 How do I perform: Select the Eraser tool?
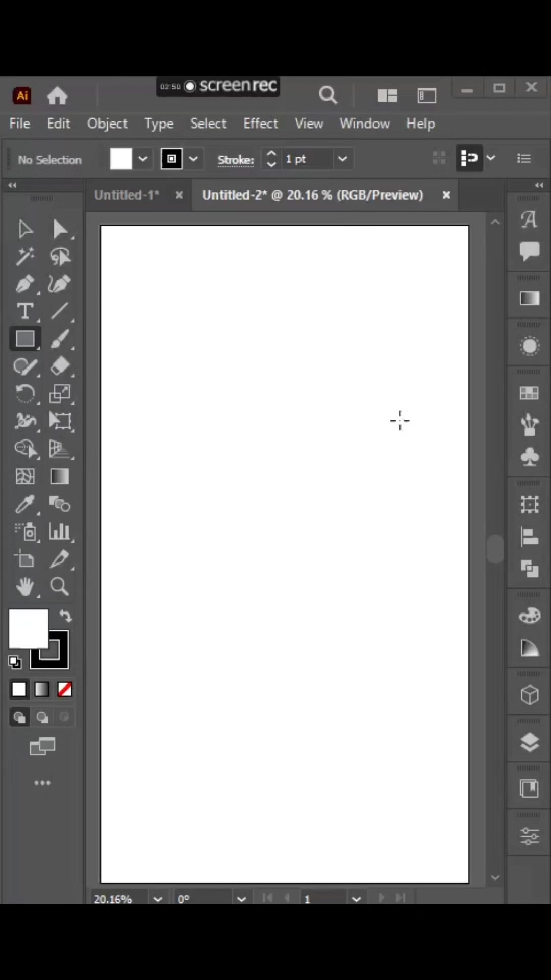(x=60, y=366)
